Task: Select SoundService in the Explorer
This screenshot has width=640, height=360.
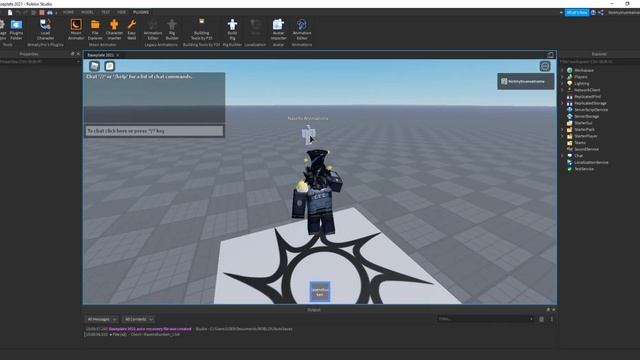Action: pos(587,149)
